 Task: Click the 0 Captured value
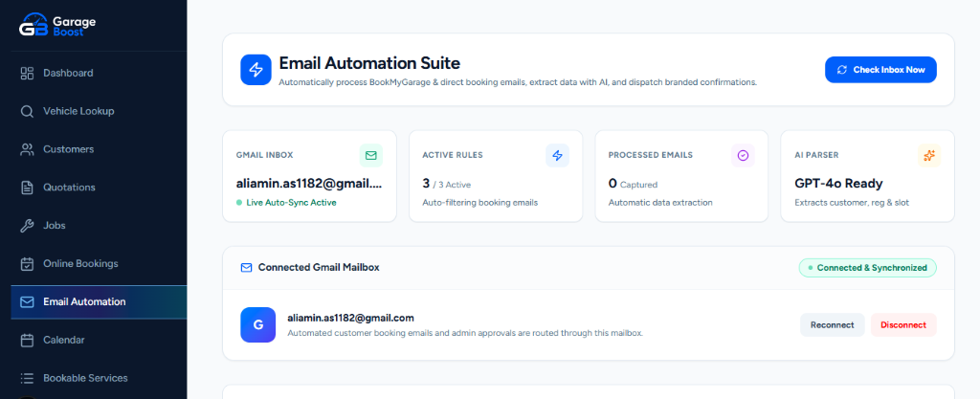tap(633, 185)
